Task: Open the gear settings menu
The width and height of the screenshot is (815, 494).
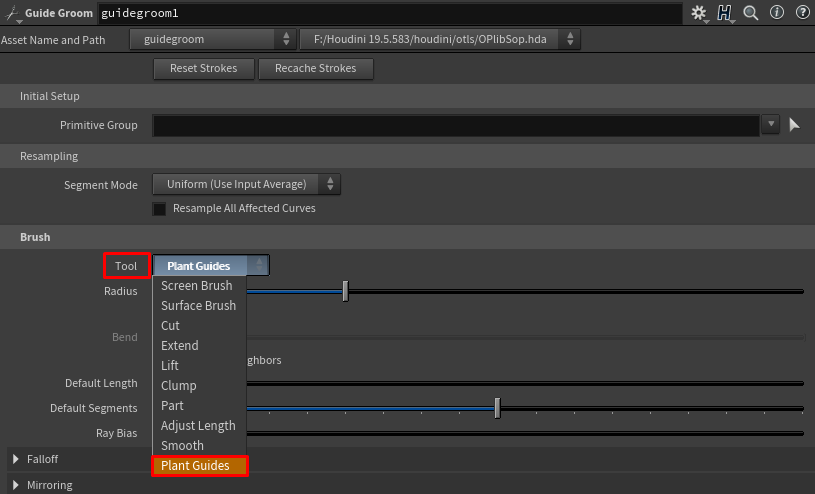Action: (x=698, y=13)
